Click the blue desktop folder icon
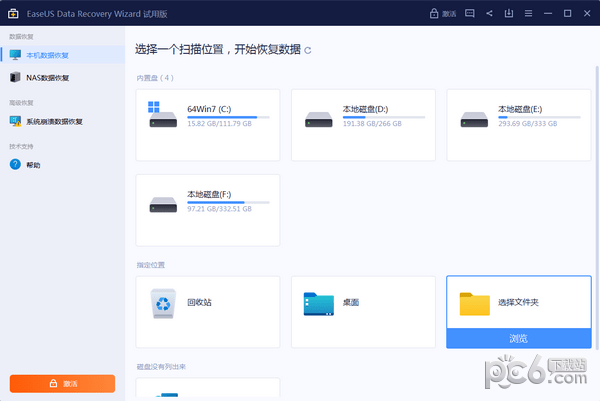Viewport: 600px width, 401px height. [318, 304]
